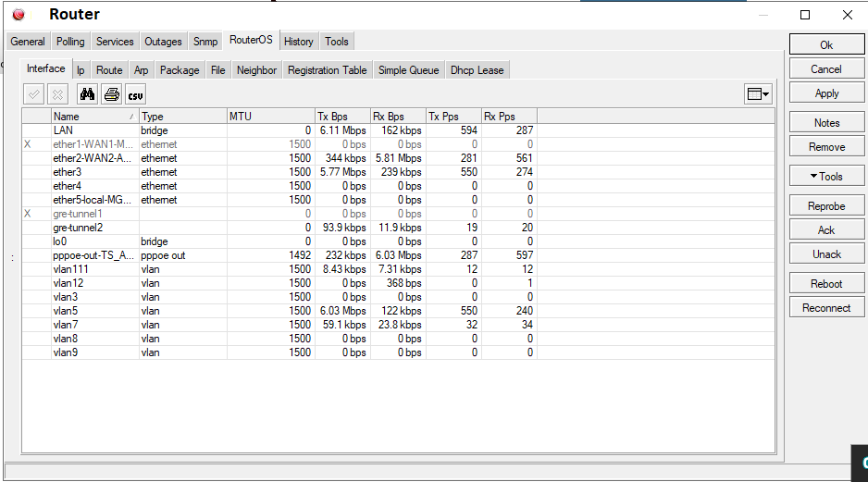Sort by the MTU column header

(271, 117)
